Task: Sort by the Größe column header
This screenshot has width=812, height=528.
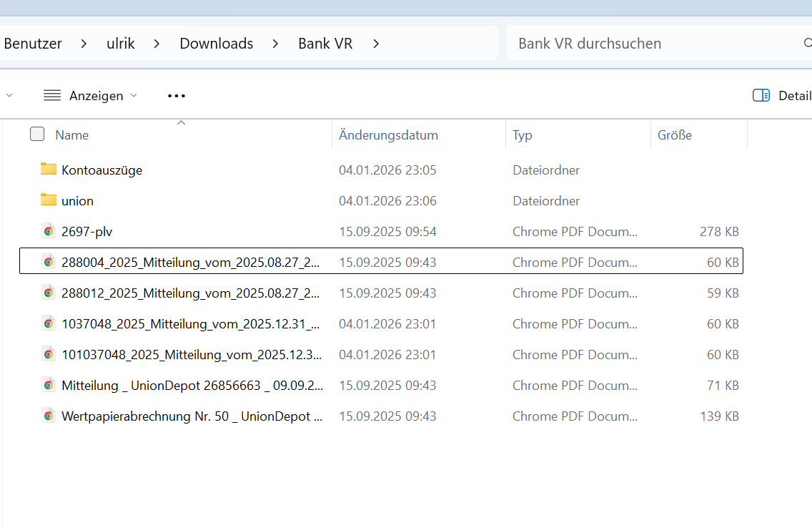Action: click(x=675, y=135)
